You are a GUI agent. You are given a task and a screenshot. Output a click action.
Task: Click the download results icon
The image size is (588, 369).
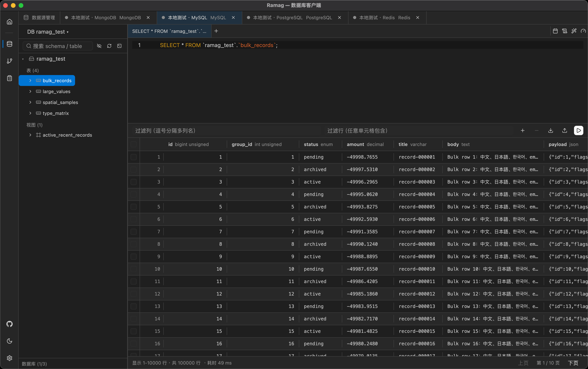550,131
